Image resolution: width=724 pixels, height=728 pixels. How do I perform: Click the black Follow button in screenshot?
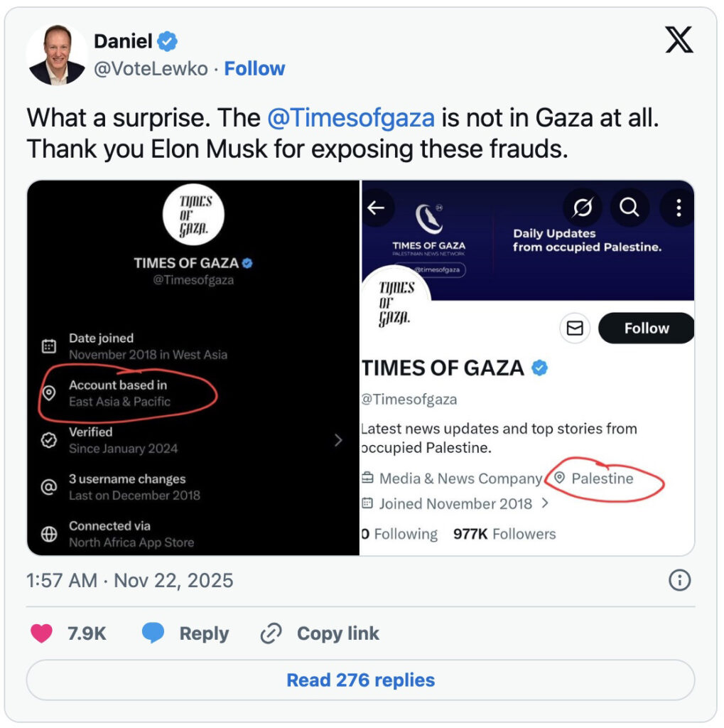[x=646, y=328]
